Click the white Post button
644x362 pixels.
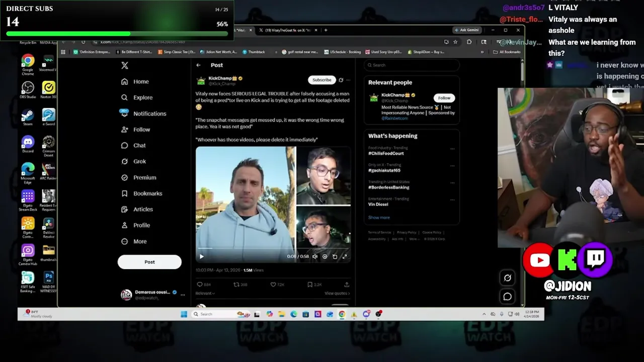pyautogui.click(x=149, y=262)
